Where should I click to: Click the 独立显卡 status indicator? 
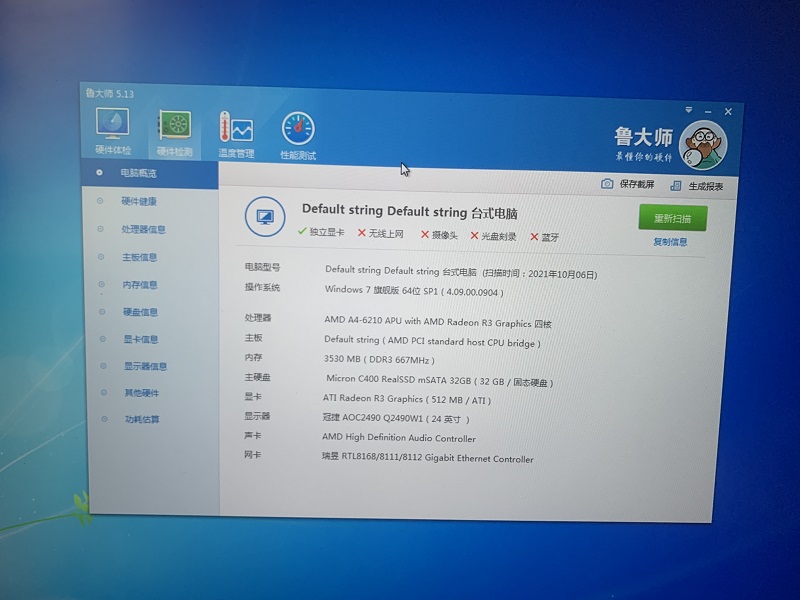coord(321,232)
